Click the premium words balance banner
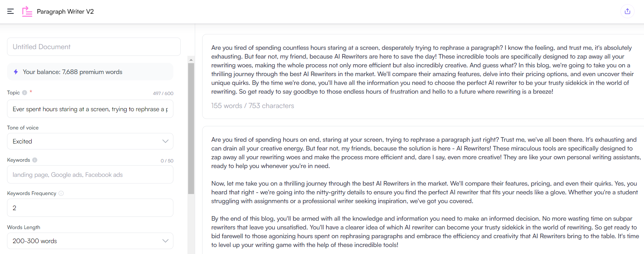Viewport: 644px width, 254px height. tap(90, 72)
